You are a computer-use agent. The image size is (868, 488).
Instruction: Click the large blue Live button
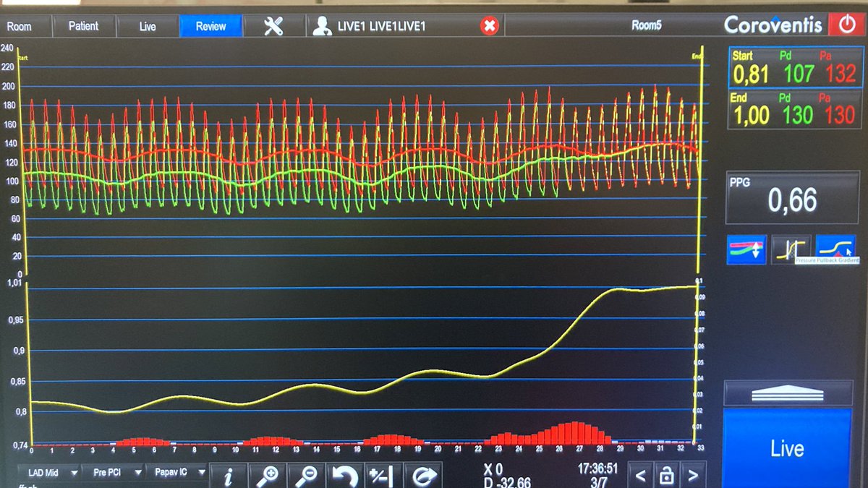coord(788,448)
